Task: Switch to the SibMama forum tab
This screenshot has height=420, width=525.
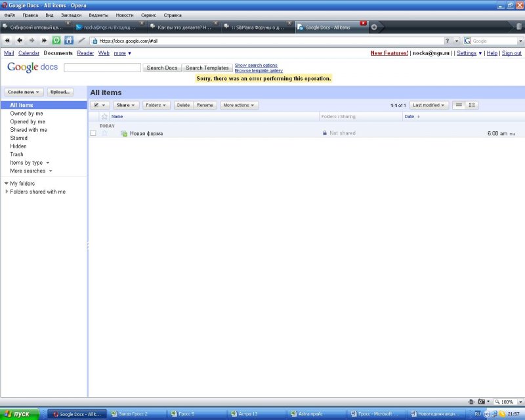Action: coord(257,27)
